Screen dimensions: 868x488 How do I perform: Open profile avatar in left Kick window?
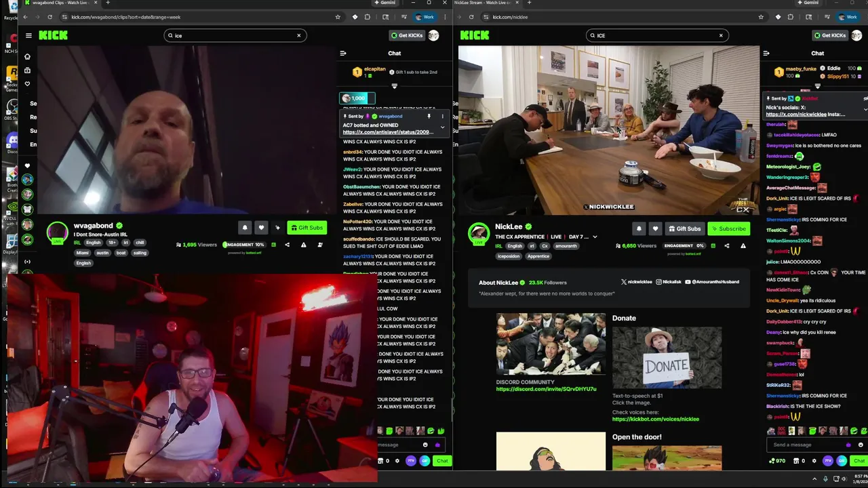(433, 35)
